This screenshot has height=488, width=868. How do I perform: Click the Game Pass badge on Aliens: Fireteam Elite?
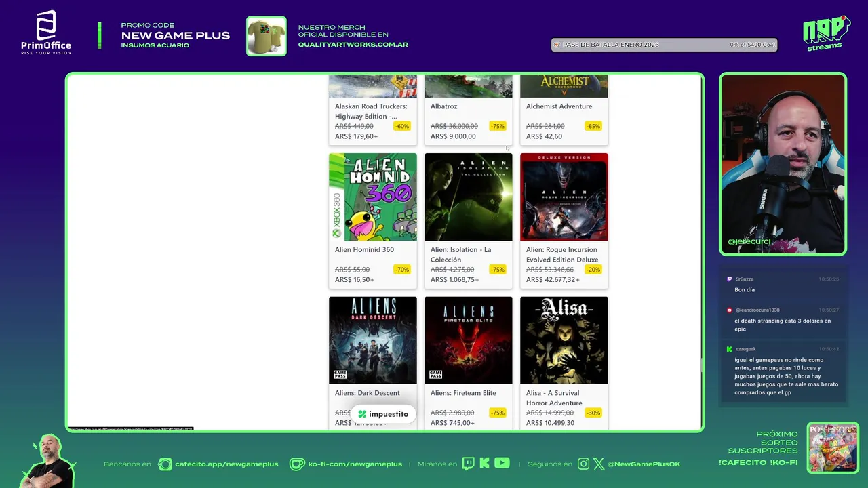point(435,374)
